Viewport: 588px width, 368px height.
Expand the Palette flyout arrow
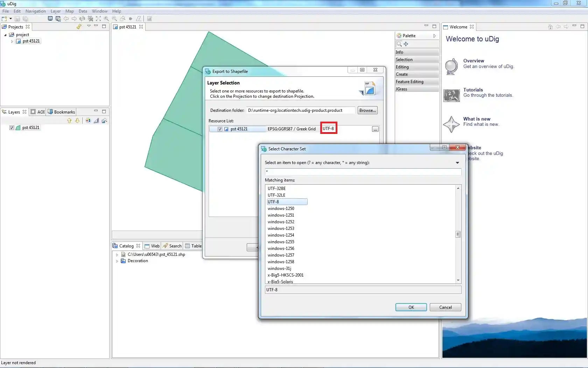pyautogui.click(x=434, y=36)
